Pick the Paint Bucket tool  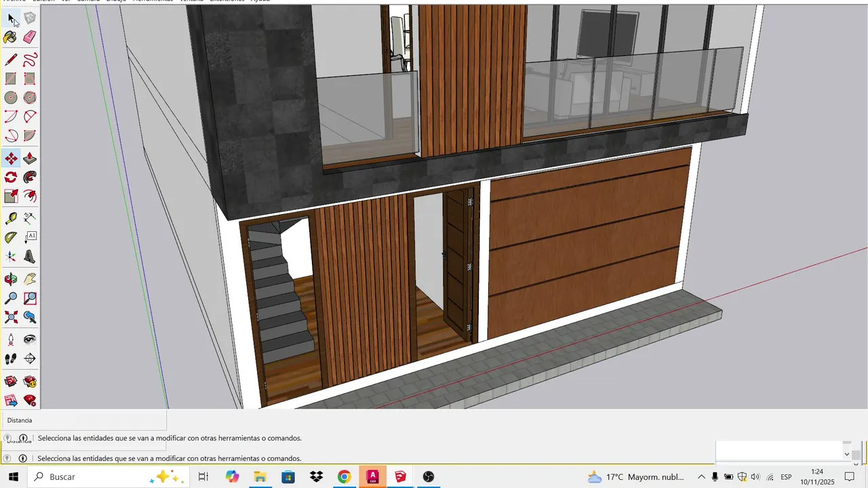coord(12,37)
